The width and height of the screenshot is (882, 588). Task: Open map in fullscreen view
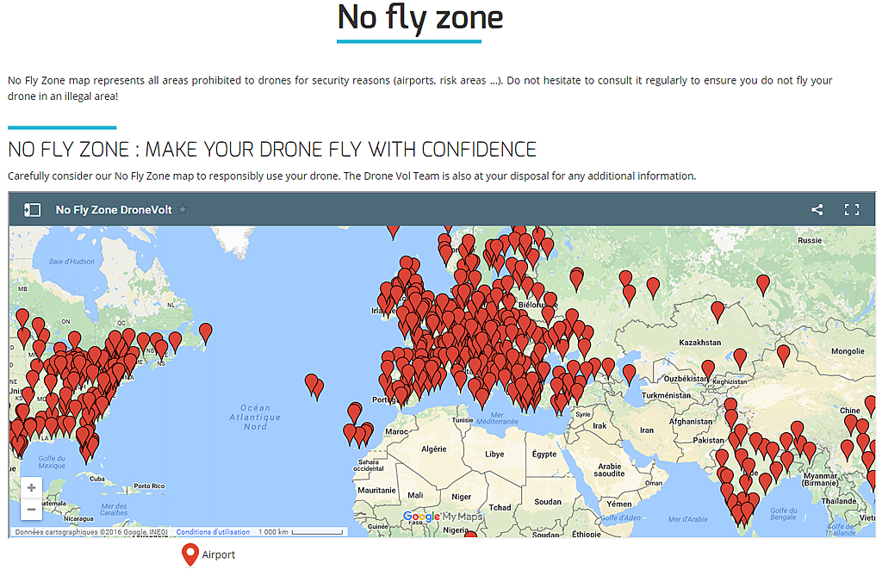852,210
